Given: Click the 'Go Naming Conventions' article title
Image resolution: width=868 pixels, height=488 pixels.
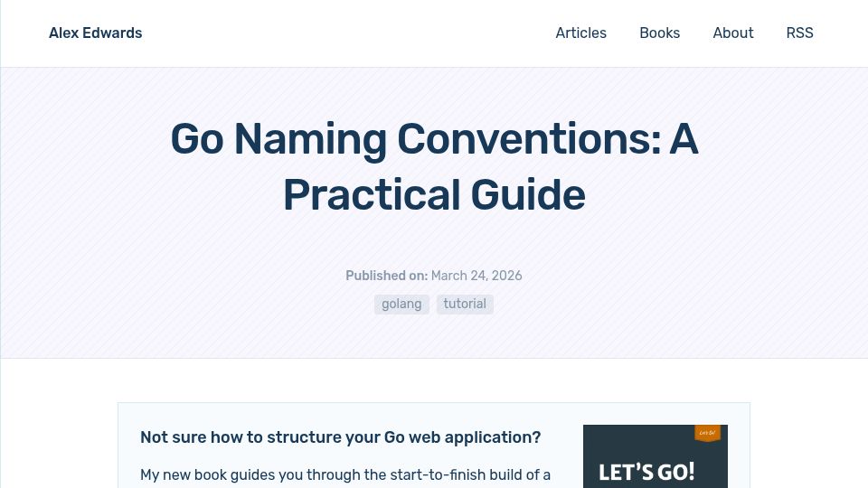Looking at the screenshot, I should pyautogui.click(x=434, y=166).
